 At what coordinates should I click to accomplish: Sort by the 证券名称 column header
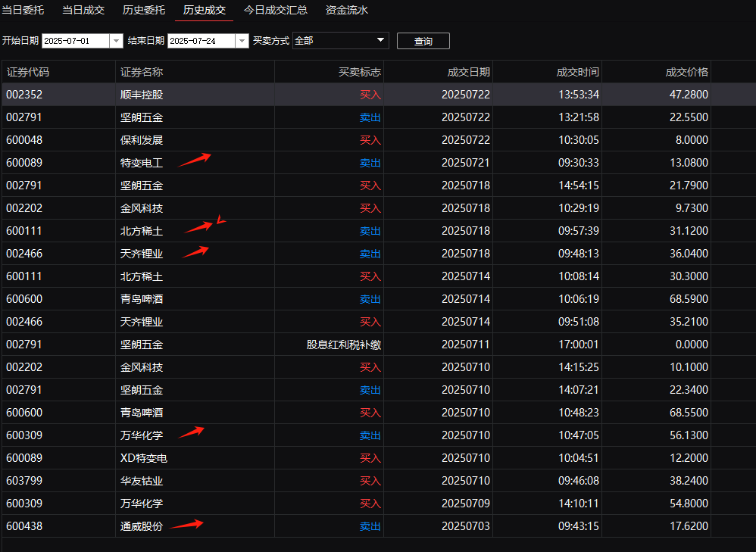(195, 73)
